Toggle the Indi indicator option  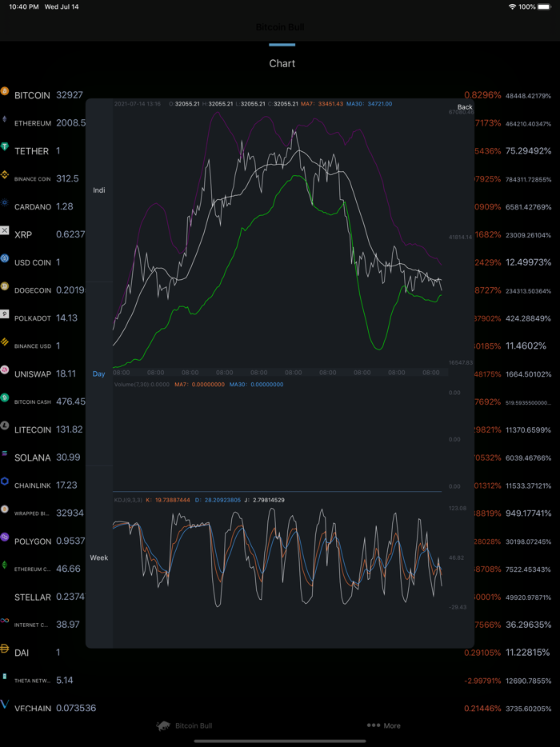click(99, 190)
